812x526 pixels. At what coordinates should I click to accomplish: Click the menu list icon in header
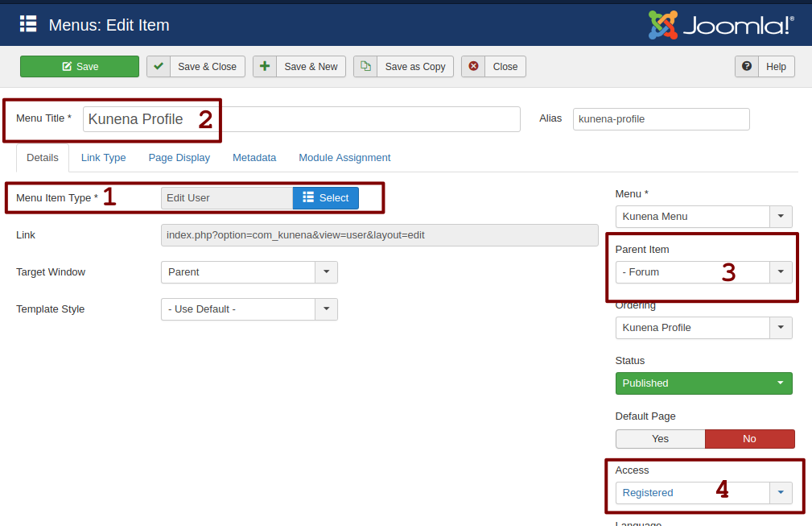28,24
